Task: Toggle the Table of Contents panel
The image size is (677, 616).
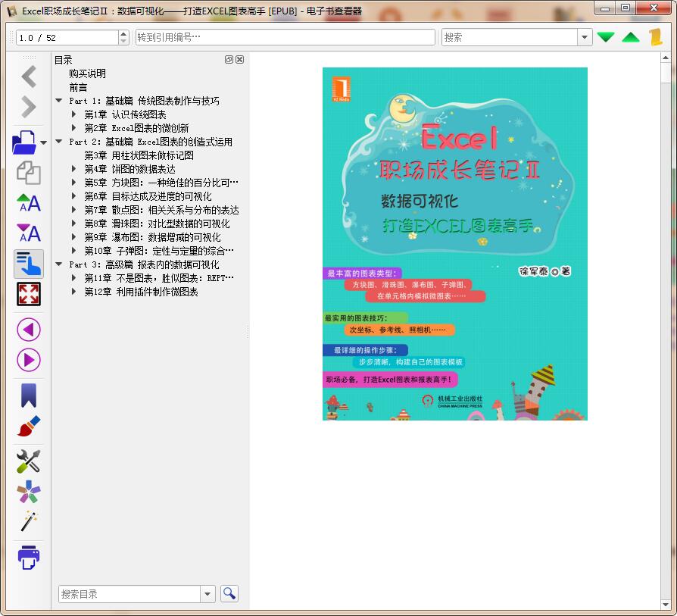Action: click(29, 264)
